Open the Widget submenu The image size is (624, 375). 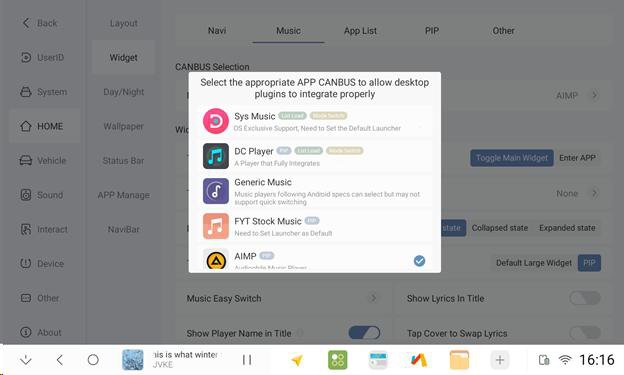coord(123,58)
